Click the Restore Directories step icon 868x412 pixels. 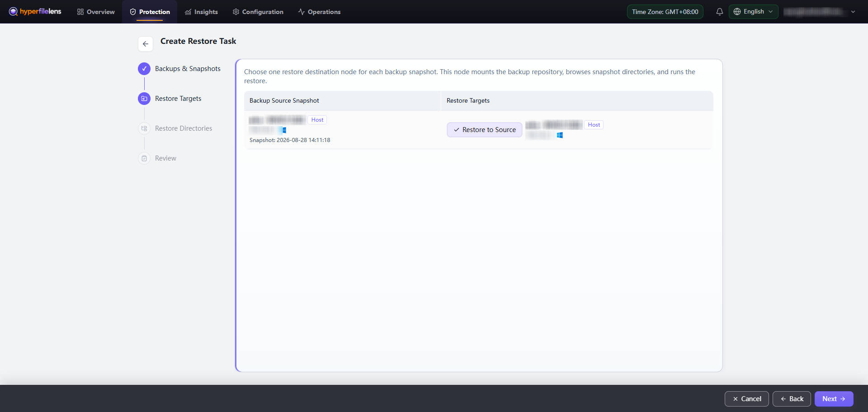(144, 128)
